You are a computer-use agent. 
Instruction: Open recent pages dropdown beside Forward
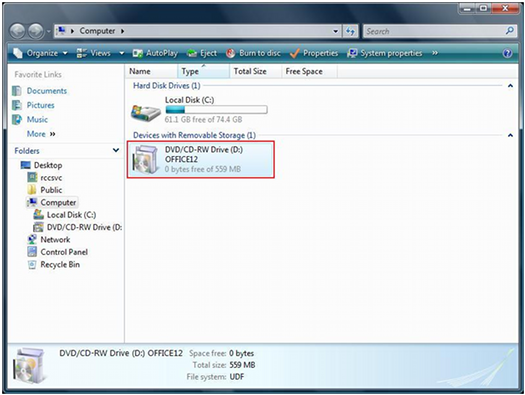pyautogui.click(x=49, y=31)
